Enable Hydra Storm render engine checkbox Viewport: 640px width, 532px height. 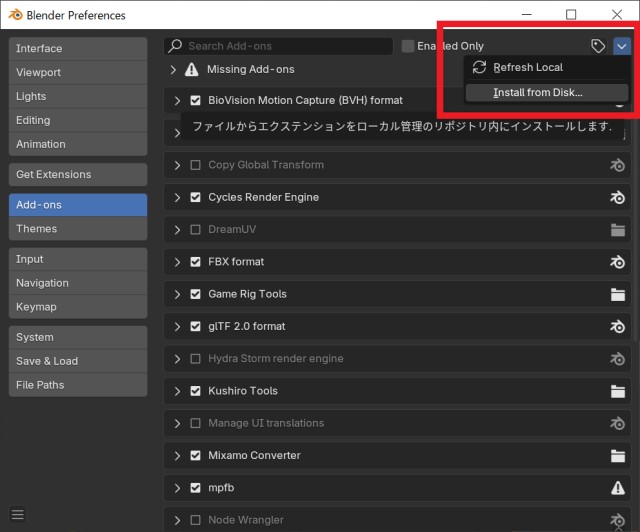pyautogui.click(x=196, y=358)
